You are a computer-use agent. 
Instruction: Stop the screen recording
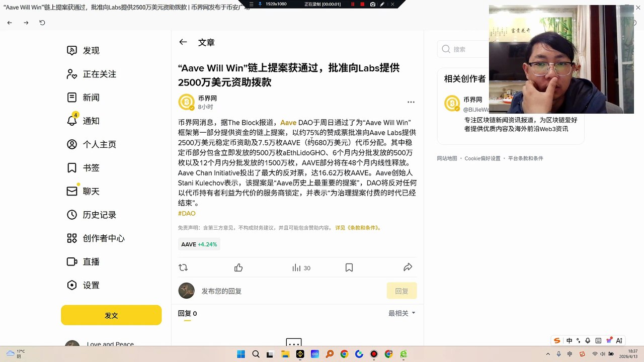[362, 4]
